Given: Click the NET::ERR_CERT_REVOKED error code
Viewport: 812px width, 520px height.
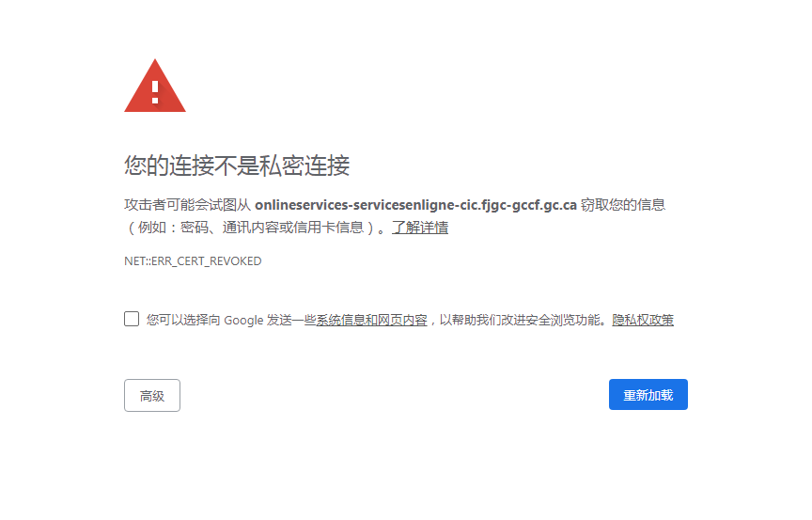Looking at the screenshot, I should (193, 261).
